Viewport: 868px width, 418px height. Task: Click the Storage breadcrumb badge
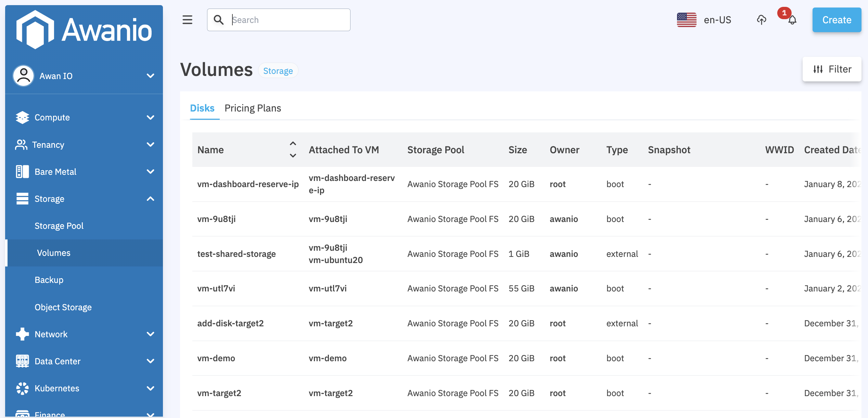278,71
